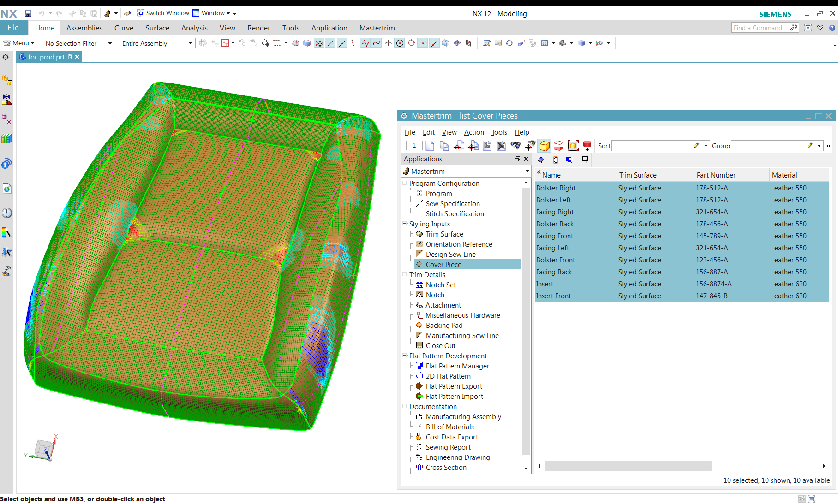Toggle the framed yellow cube selection button

click(573, 146)
